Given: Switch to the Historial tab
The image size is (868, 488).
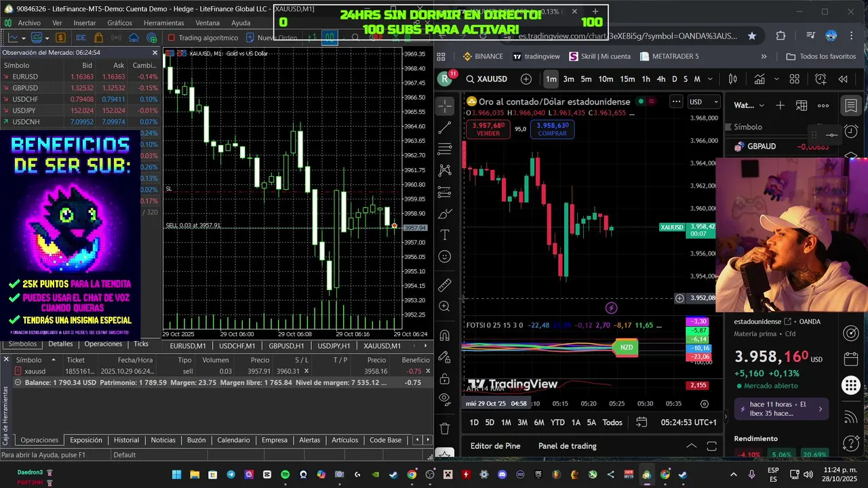Looking at the screenshot, I should [126, 440].
